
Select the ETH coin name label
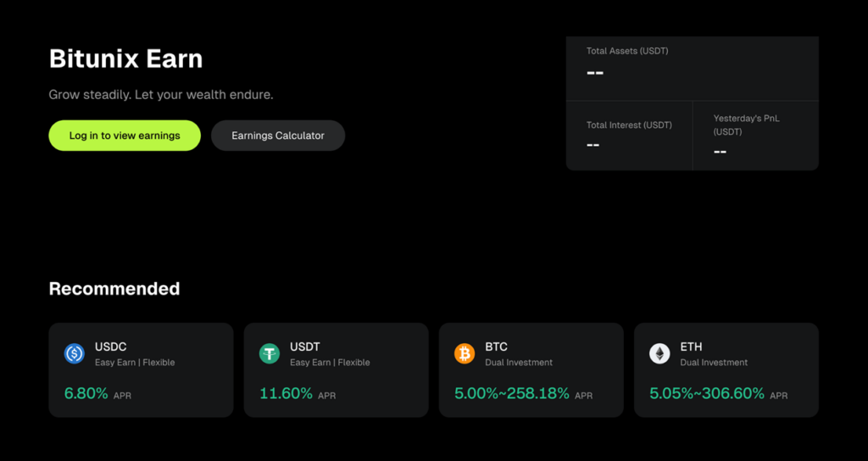(x=692, y=347)
